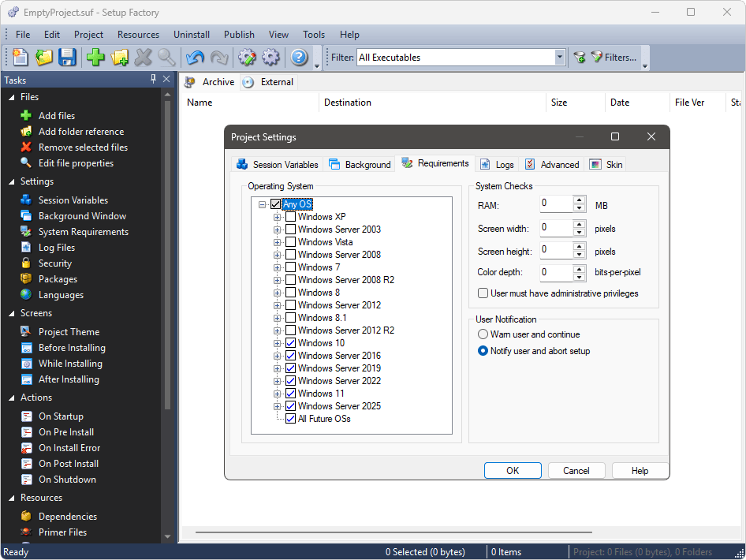Collapse the Files section in Tasks

11,97
